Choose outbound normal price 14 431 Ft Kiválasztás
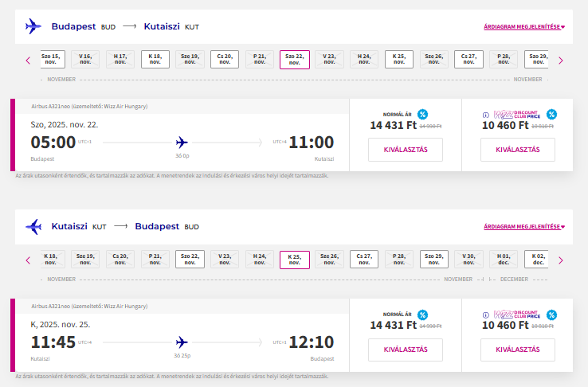The height and width of the screenshot is (387, 588). click(x=406, y=150)
